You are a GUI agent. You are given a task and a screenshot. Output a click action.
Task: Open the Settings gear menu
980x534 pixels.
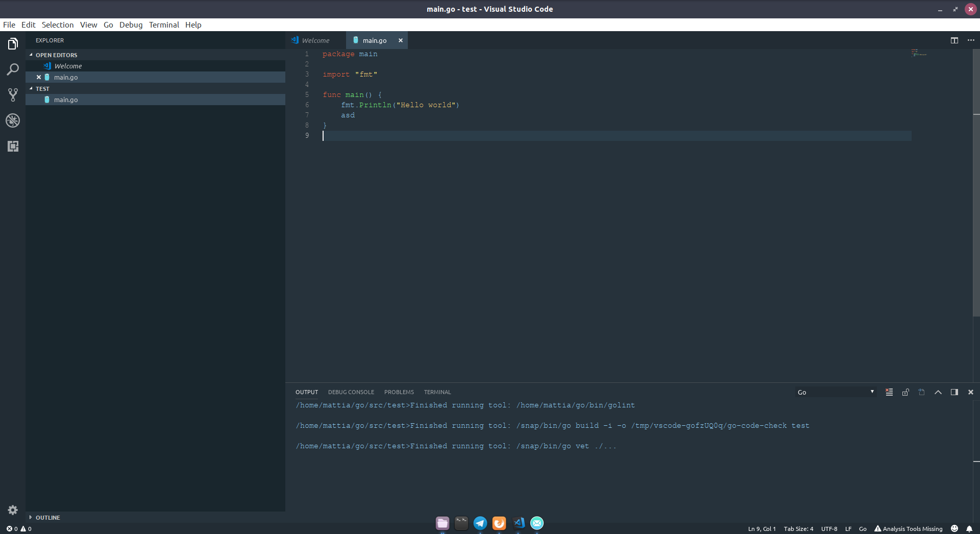click(x=12, y=510)
